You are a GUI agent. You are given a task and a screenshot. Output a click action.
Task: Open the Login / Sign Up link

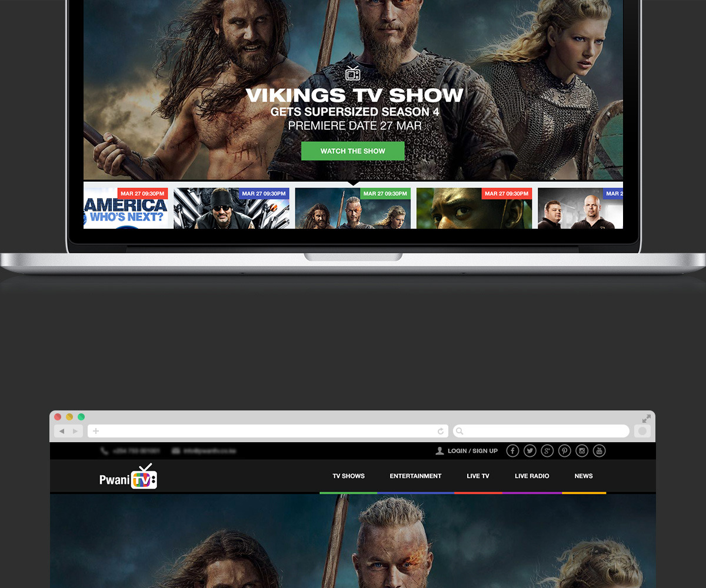tap(472, 451)
